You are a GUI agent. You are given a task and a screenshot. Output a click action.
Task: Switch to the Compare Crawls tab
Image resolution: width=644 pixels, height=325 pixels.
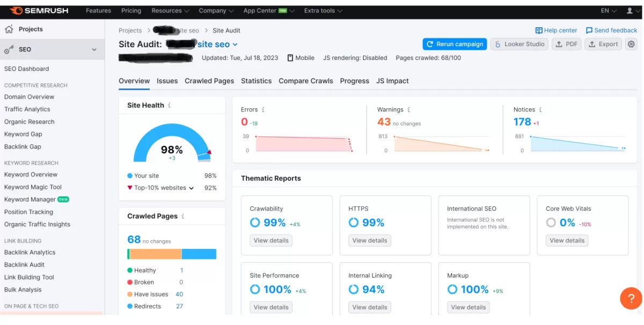[306, 81]
